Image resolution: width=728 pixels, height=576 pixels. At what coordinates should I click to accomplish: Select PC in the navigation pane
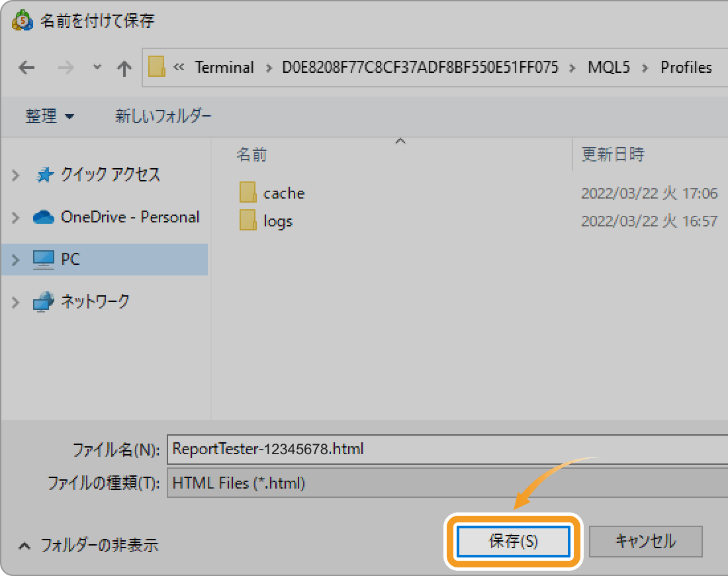point(70,260)
